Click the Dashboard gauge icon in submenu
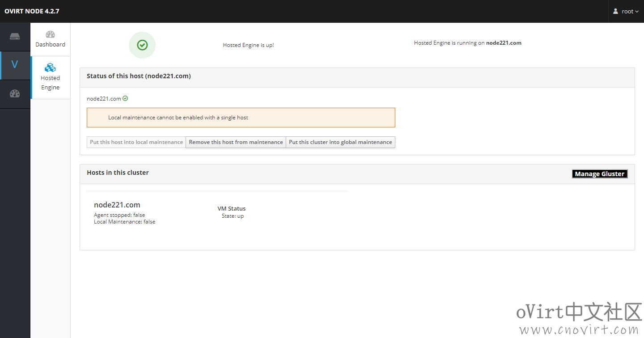This screenshot has height=338, width=644. pos(51,34)
